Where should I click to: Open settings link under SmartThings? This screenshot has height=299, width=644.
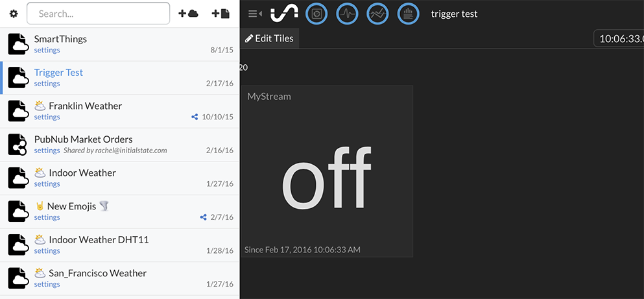[47, 51]
